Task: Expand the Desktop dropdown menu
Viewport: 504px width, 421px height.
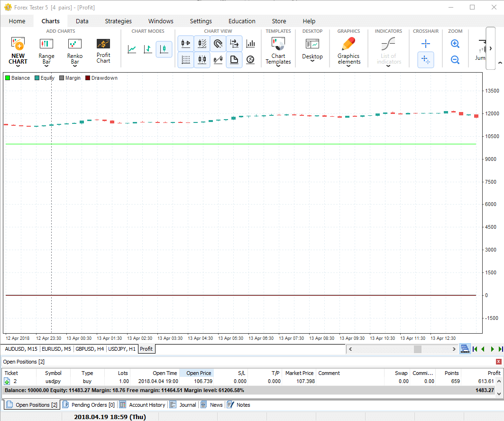Action: click(x=312, y=61)
